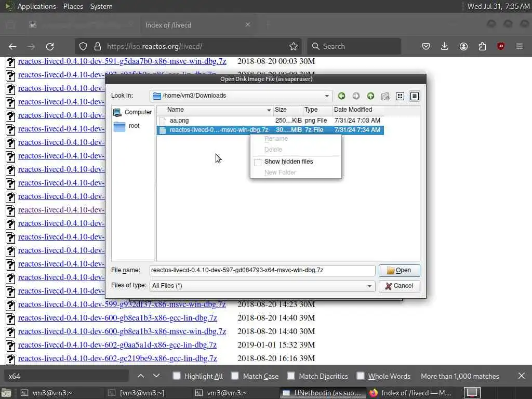Go to previous find match arrow

141,376
